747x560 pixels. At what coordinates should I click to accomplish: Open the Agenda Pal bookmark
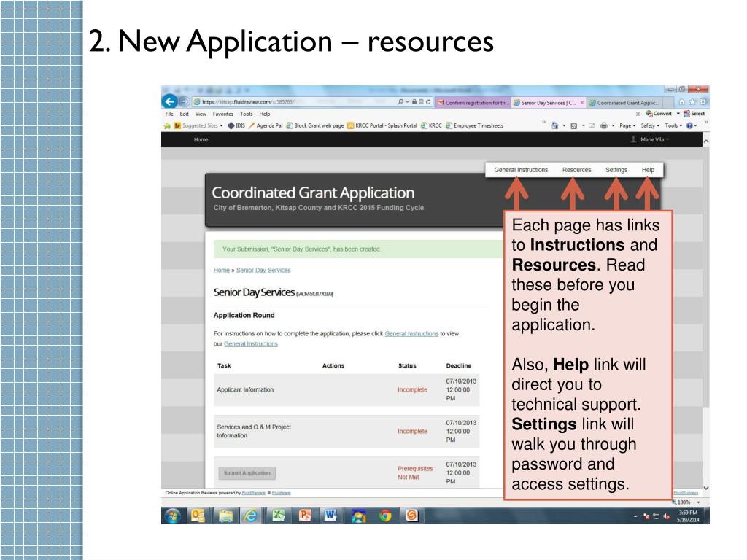[266, 125]
